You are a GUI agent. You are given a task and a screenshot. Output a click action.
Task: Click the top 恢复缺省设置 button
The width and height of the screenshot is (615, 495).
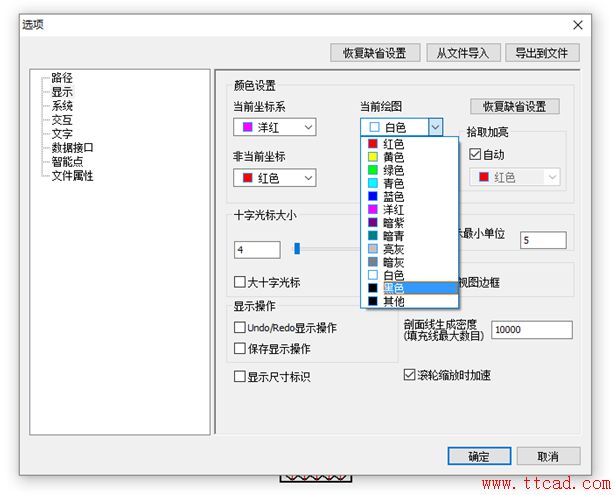point(375,53)
